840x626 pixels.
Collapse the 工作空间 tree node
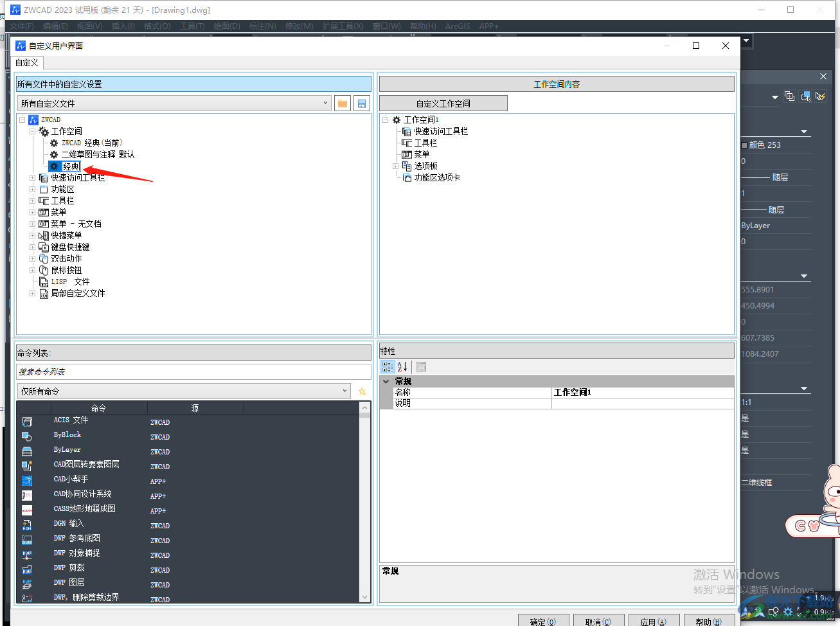click(x=32, y=131)
